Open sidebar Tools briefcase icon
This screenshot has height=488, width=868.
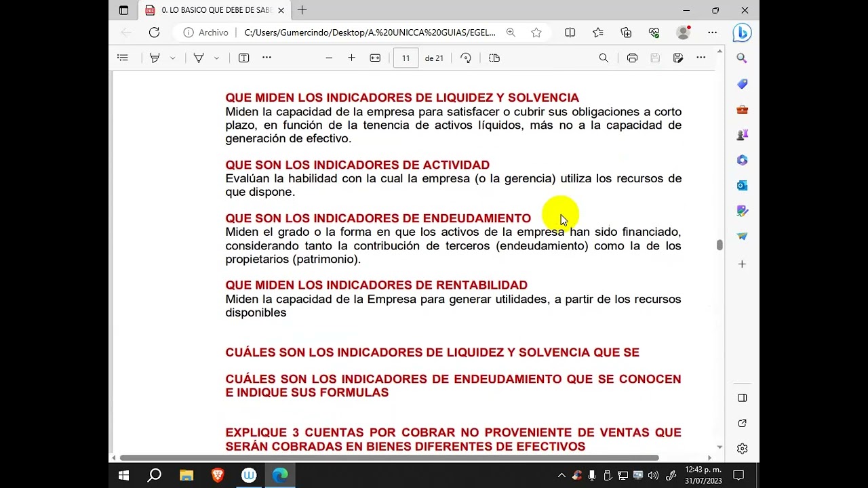pyautogui.click(x=742, y=109)
